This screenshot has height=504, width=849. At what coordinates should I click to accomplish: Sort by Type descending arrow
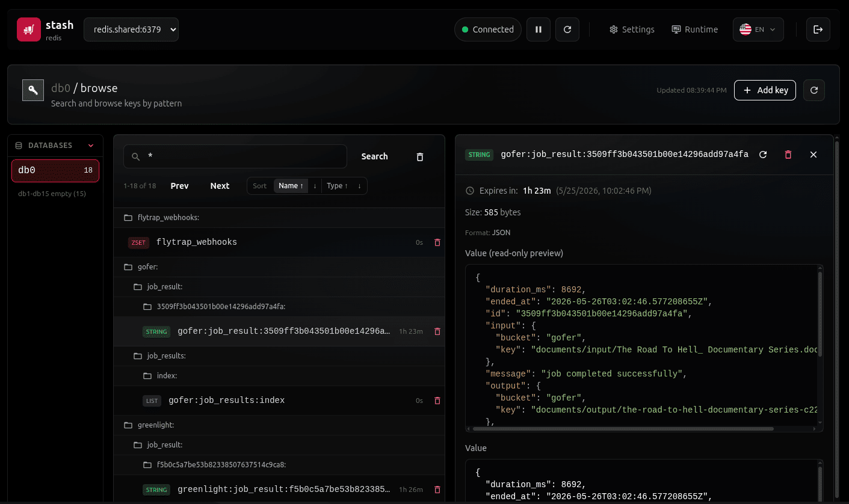point(359,186)
